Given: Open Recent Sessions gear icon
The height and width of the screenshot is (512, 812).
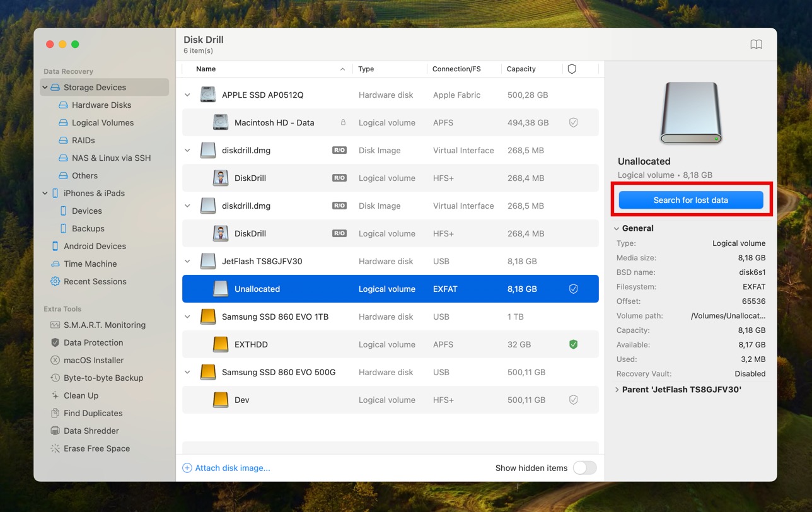Looking at the screenshot, I should tap(55, 281).
